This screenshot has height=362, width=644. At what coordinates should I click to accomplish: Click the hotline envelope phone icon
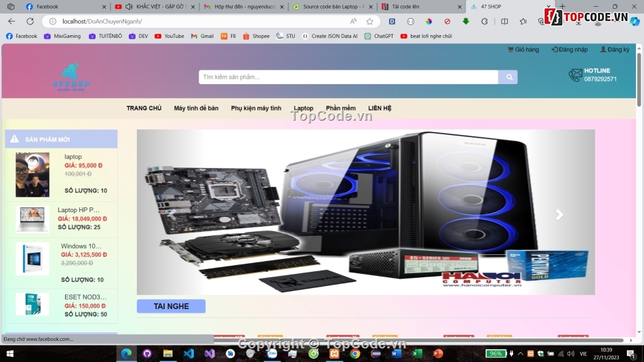point(575,75)
